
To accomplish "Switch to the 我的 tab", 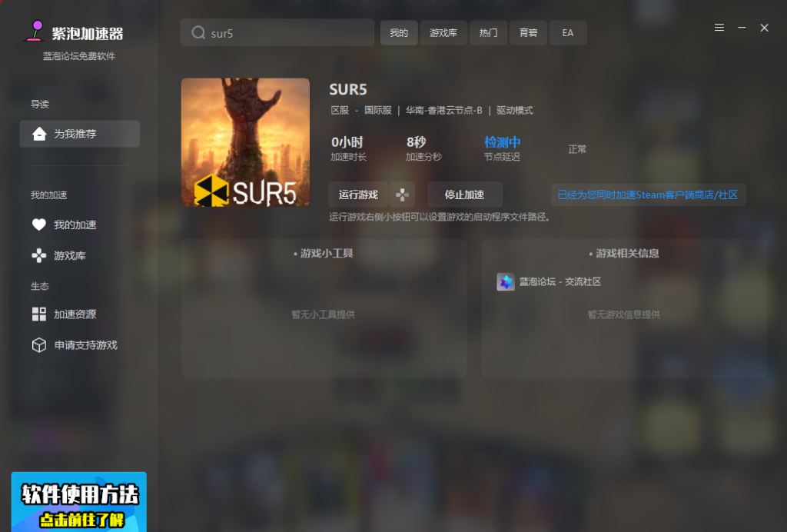I will (x=399, y=32).
